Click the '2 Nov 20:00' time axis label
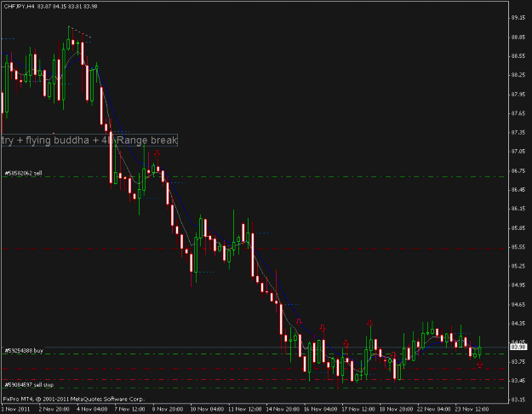 click(x=54, y=409)
